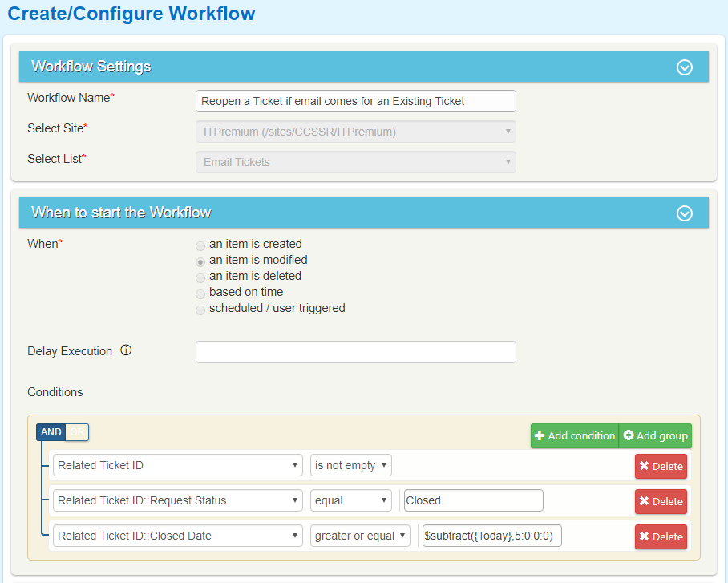This screenshot has width=728, height=583.
Task: Select the 'an item is created' radio button
Action: click(200, 245)
